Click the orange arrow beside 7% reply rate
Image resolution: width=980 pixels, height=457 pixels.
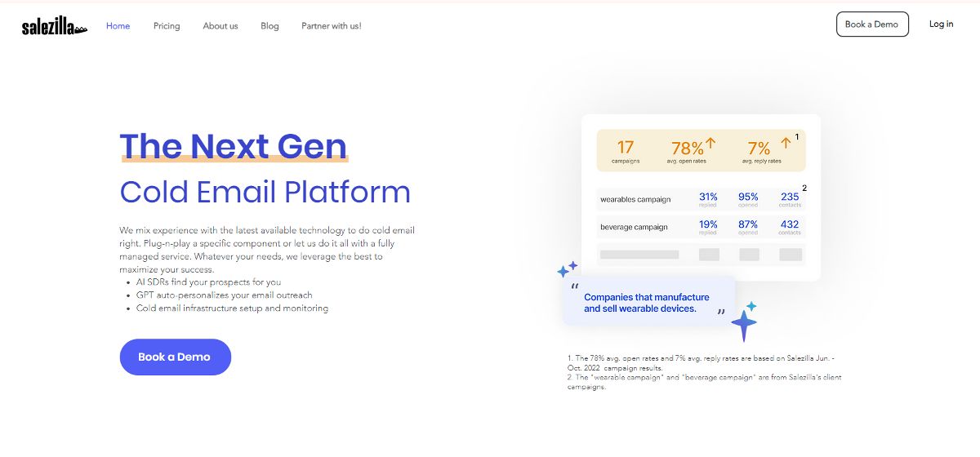point(786,144)
